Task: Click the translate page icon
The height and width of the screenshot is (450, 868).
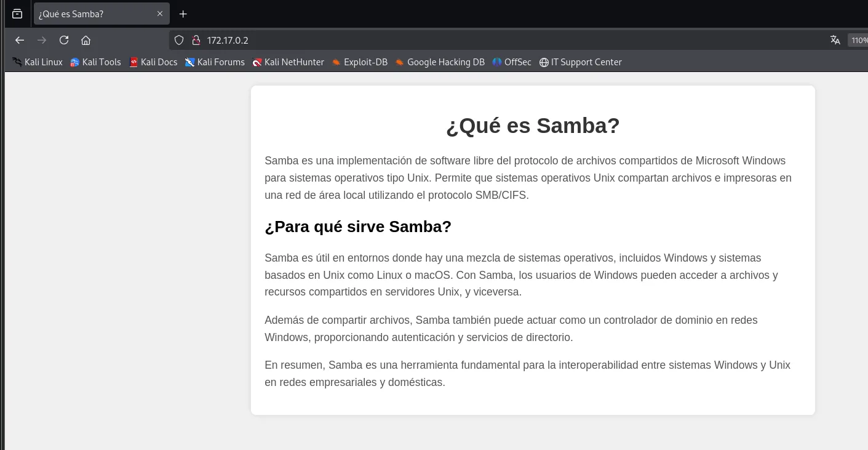Action: 835,40
